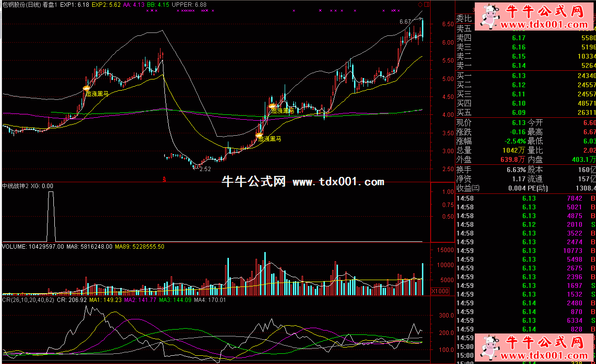Click the lowest 追涨黑马 gold marker
This screenshot has width=596, height=364.
(x=259, y=135)
